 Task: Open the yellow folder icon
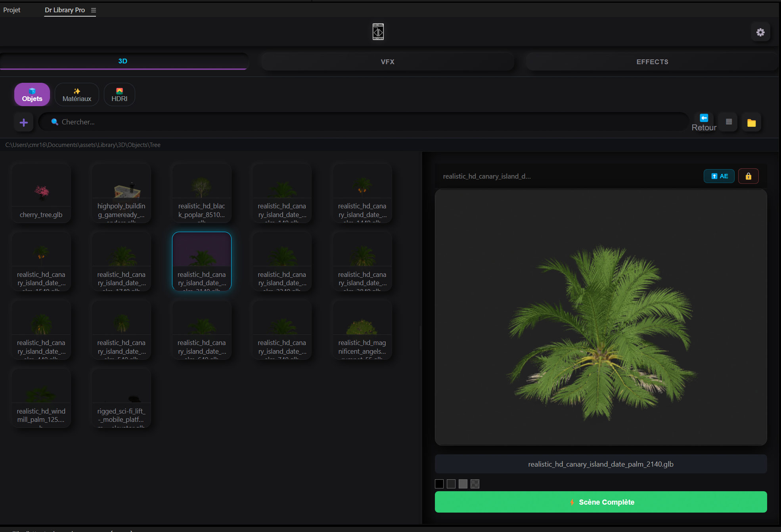(751, 123)
